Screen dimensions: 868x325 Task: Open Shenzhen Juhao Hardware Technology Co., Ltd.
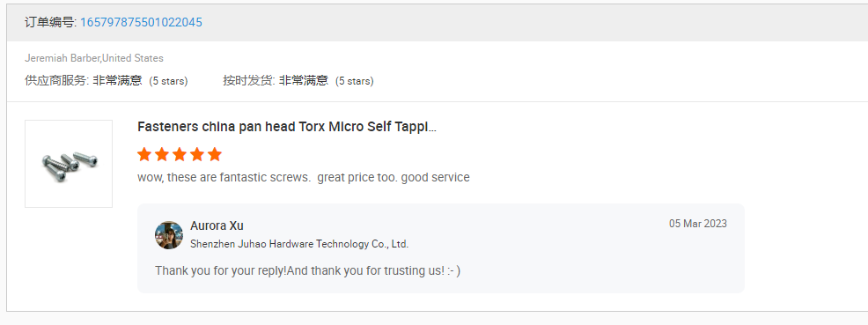tap(299, 244)
